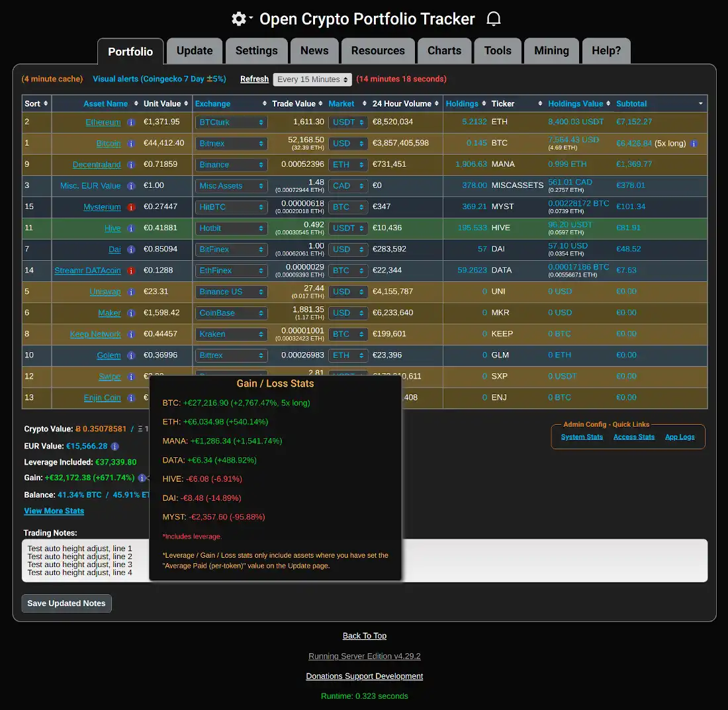Open the Keep Network info icon

point(132,335)
